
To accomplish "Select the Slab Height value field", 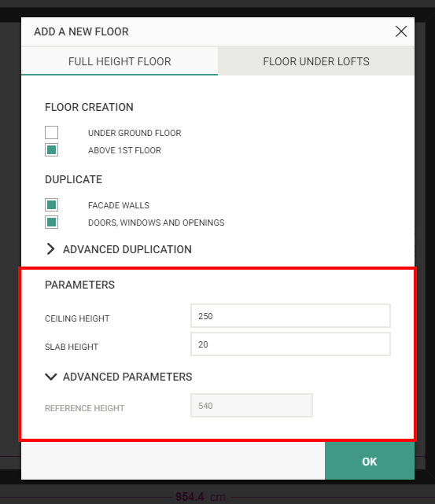I will click(x=290, y=344).
